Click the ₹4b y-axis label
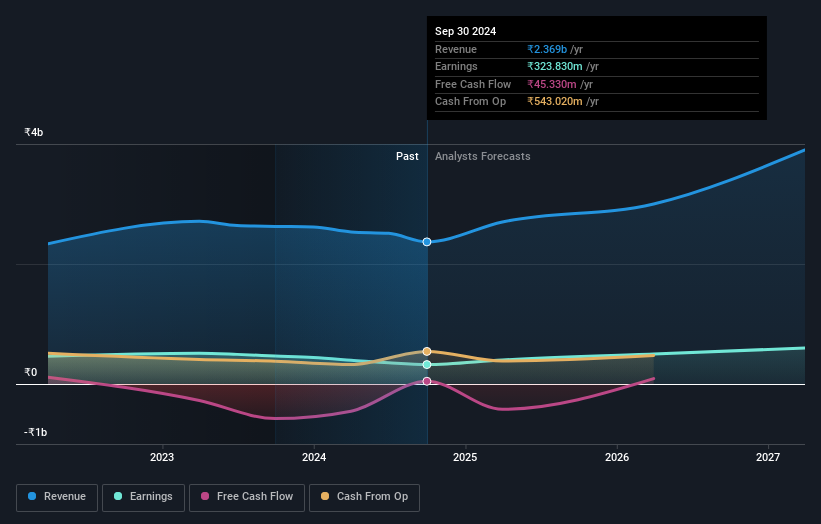The image size is (821, 524). click(34, 132)
